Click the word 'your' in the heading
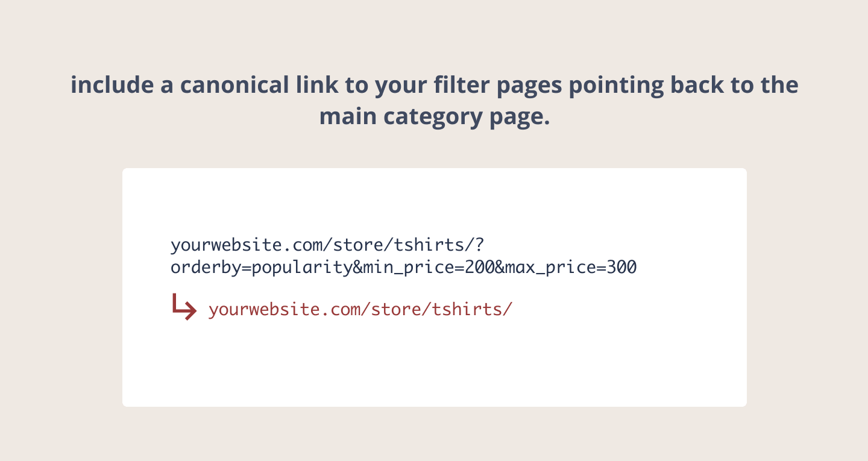868x461 pixels. (x=401, y=86)
